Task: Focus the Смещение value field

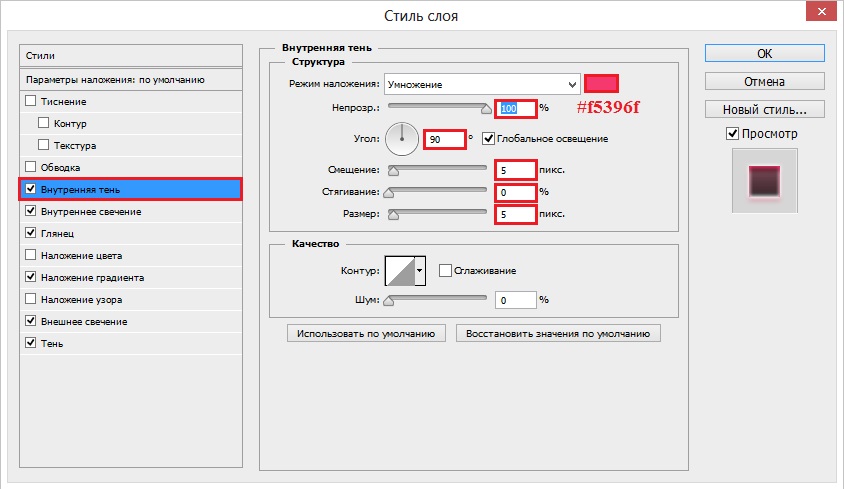Action: click(516, 170)
